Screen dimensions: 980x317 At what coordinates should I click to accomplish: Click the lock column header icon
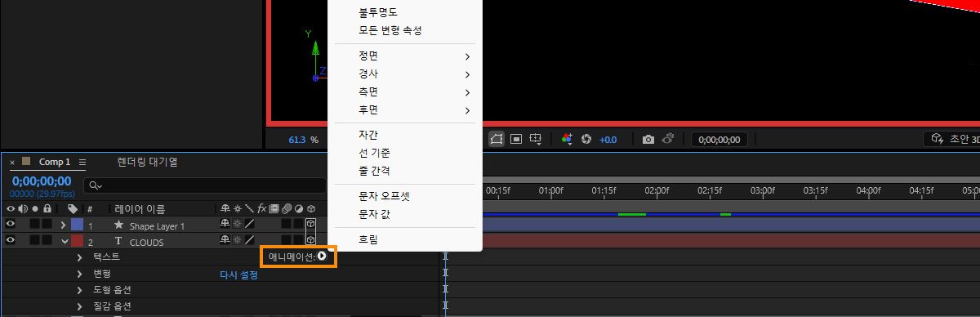(47, 209)
